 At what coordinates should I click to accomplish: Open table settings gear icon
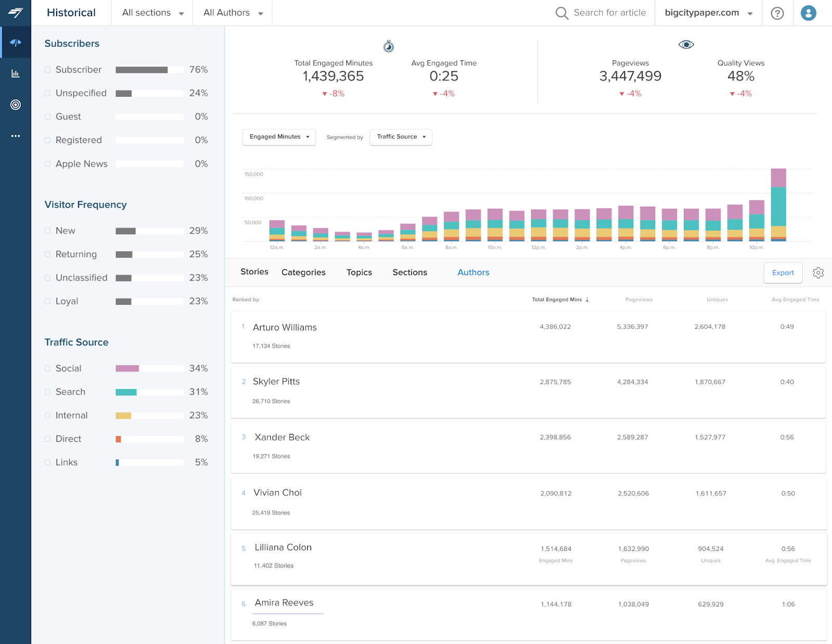[818, 273]
